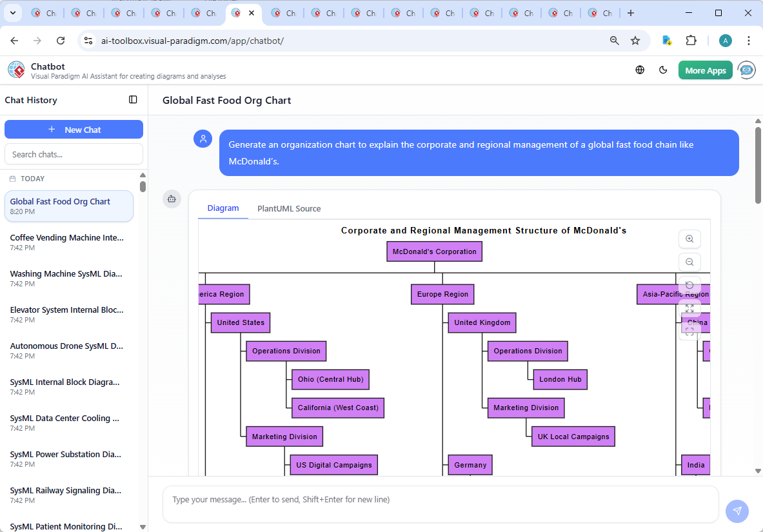This screenshot has width=763, height=532.
Task: Open Chrome's three-dot menu
Action: click(x=749, y=40)
